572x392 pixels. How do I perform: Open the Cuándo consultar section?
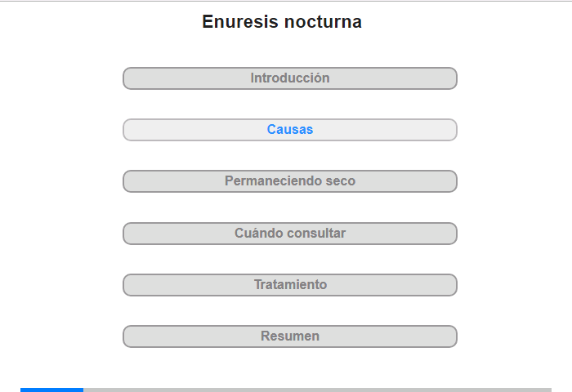point(290,234)
